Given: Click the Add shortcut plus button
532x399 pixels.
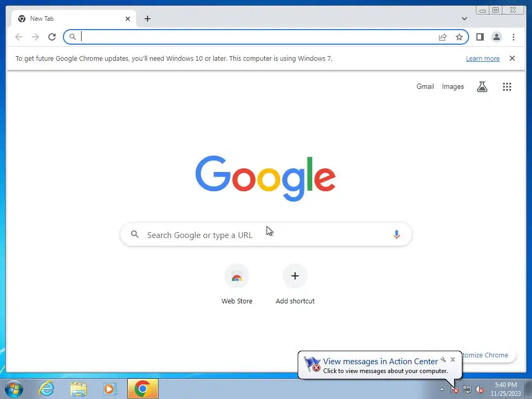Looking at the screenshot, I should pyautogui.click(x=295, y=276).
